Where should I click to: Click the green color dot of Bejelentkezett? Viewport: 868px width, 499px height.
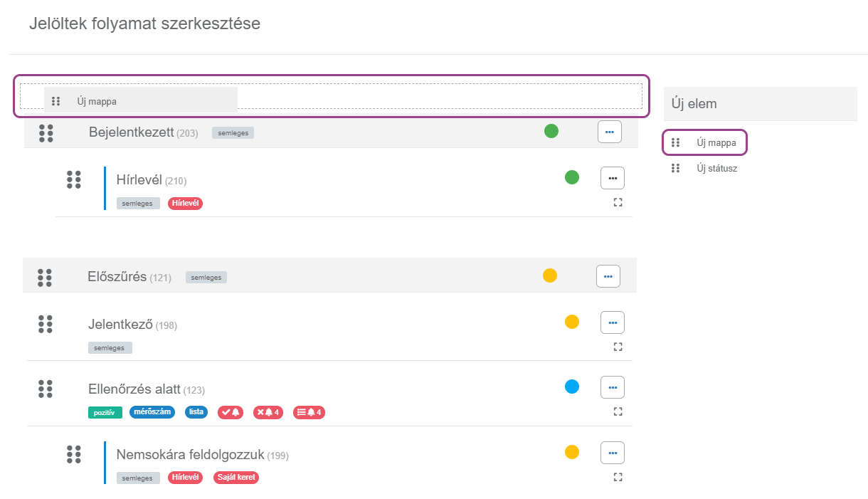pyautogui.click(x=551, y=131)
